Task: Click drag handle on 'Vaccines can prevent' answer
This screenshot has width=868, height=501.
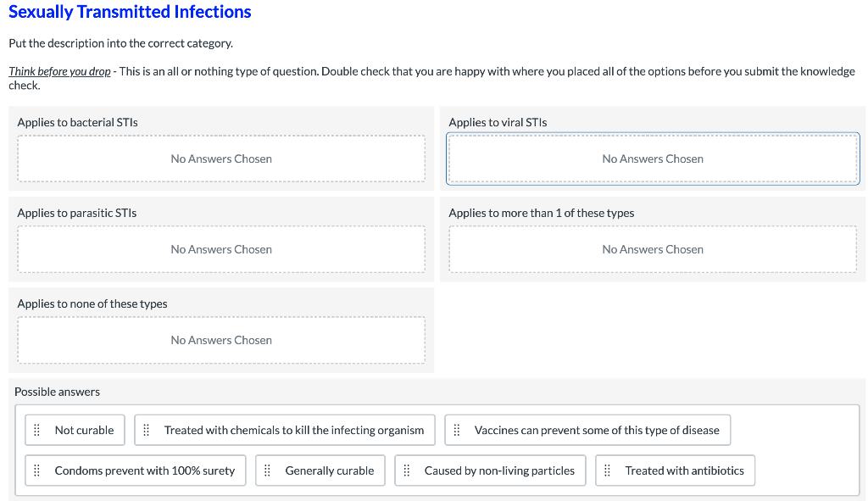Action: (x=457, y=431)
